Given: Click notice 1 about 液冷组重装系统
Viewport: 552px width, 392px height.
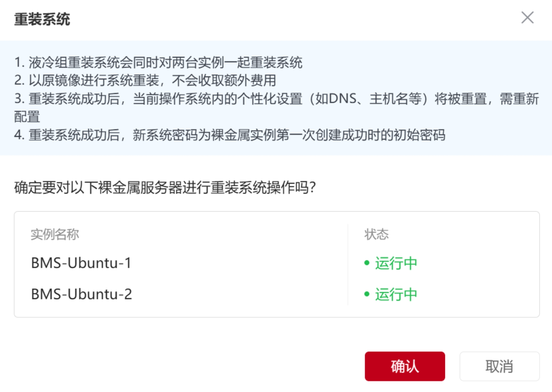Looking at the screenshot, I should tap(158, 62).
